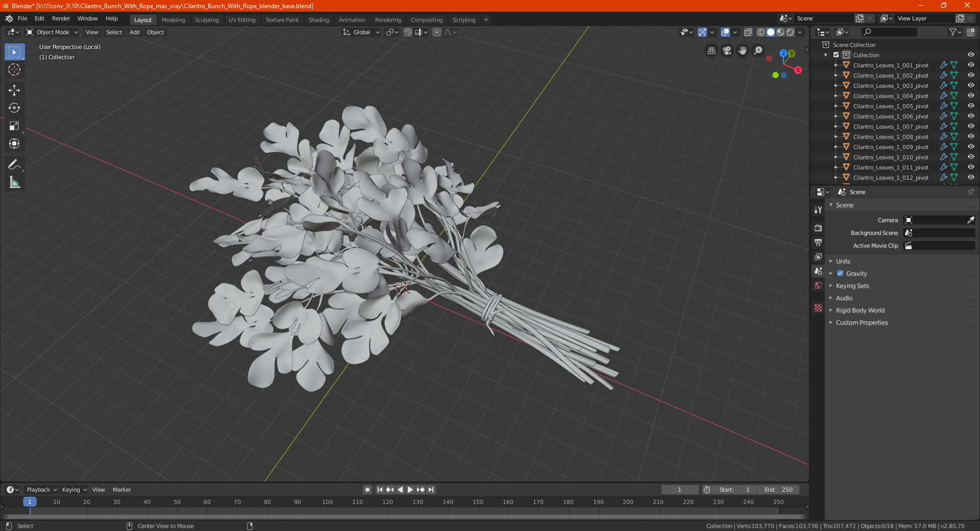Open the pivot point dropdown

392,32
